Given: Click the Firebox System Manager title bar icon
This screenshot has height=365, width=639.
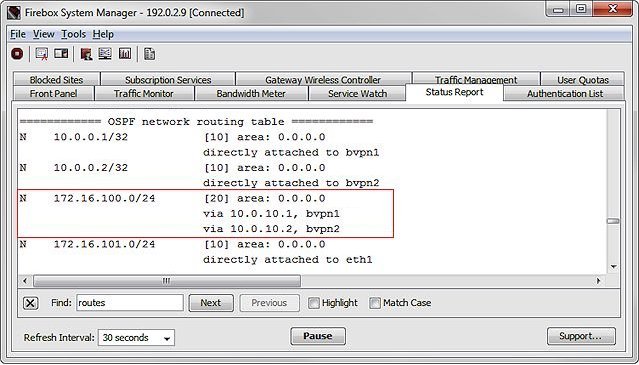Looking at the screenshot, I should pyautogui.click(x=13, y=13).
